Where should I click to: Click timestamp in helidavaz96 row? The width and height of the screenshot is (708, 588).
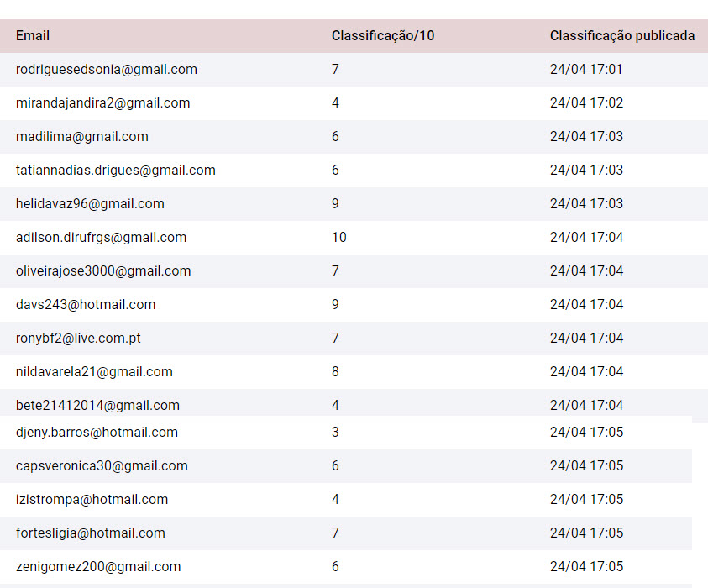click(586, 203)
